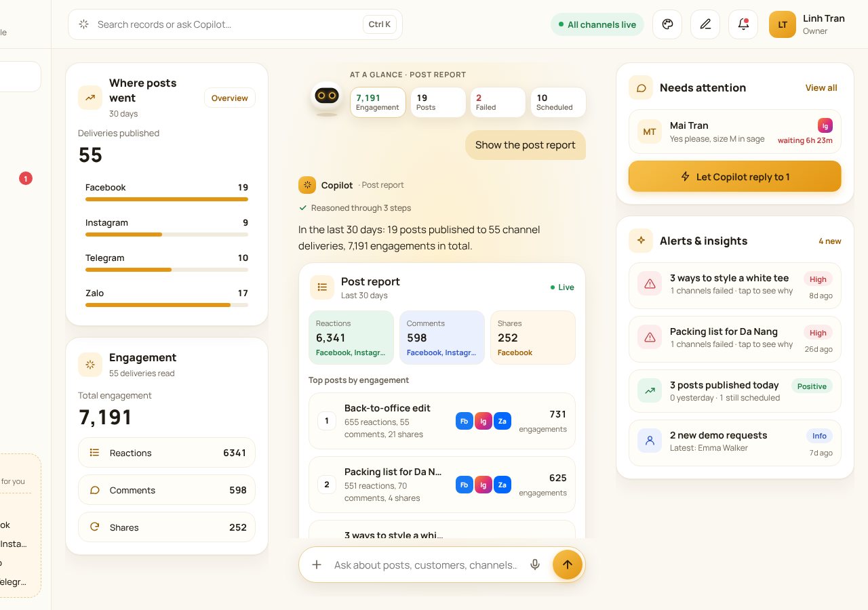Select the 10 Scheduled chip
This screenshot has height=610, width=868.
(x=558, y=102)
